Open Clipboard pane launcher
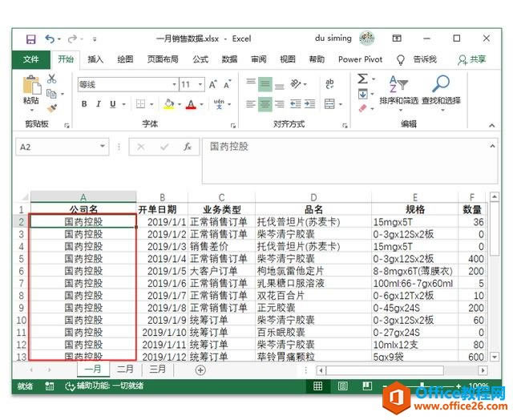This screenshot has height=420, width=513. pyautogui.click(x=67, y=126)
